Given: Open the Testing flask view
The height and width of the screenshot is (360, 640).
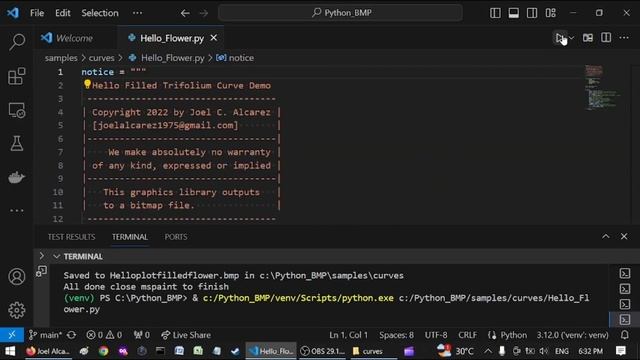Looking at the screenshot, I should (x=17, y=143).
